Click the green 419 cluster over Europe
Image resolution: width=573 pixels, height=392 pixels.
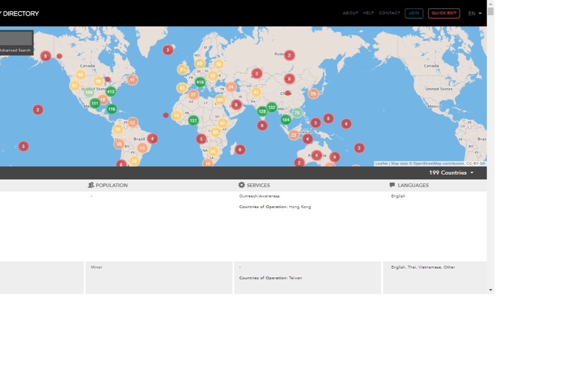[x=200, y=82]
